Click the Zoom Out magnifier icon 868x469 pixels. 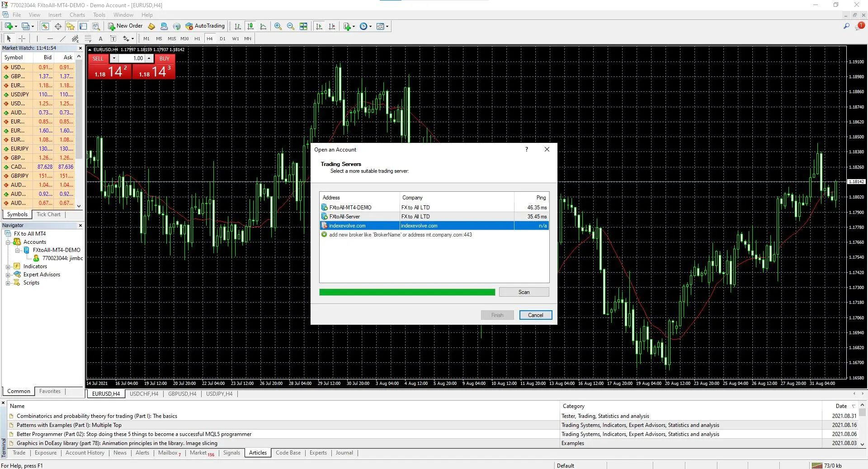tap(291, 26)
